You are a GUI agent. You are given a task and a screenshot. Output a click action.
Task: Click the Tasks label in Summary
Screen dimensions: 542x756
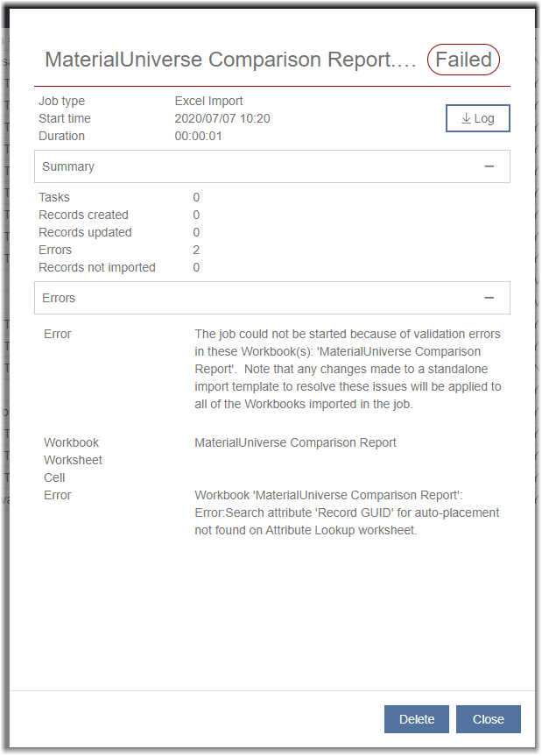[x=54, y=197]
